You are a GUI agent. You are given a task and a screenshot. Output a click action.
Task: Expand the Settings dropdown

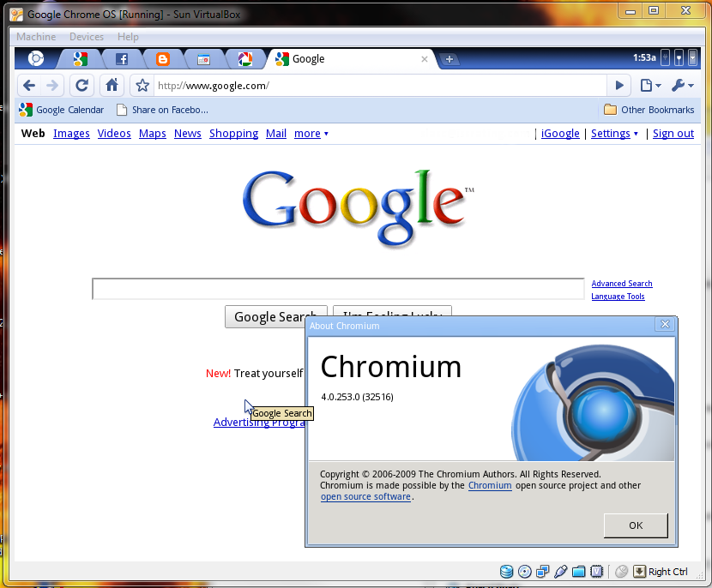[x=614, y=134]
